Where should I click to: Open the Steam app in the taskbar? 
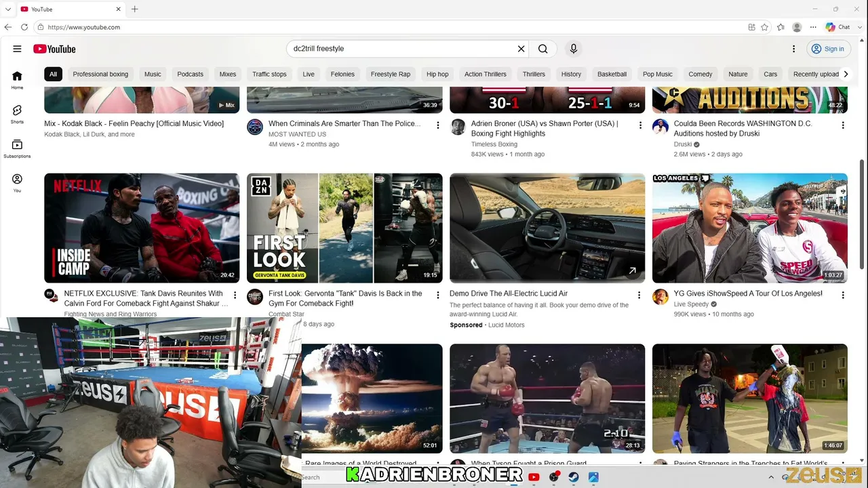(574, 477)
